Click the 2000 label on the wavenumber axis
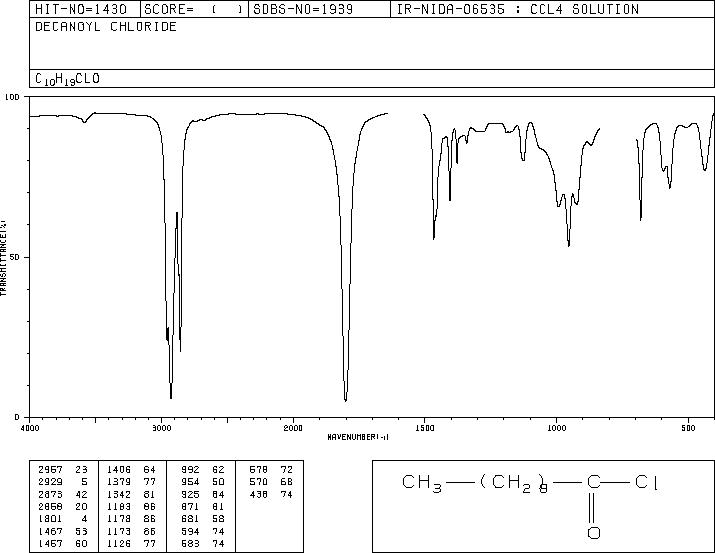Viewport: 715px width, 553px height. 293,428
